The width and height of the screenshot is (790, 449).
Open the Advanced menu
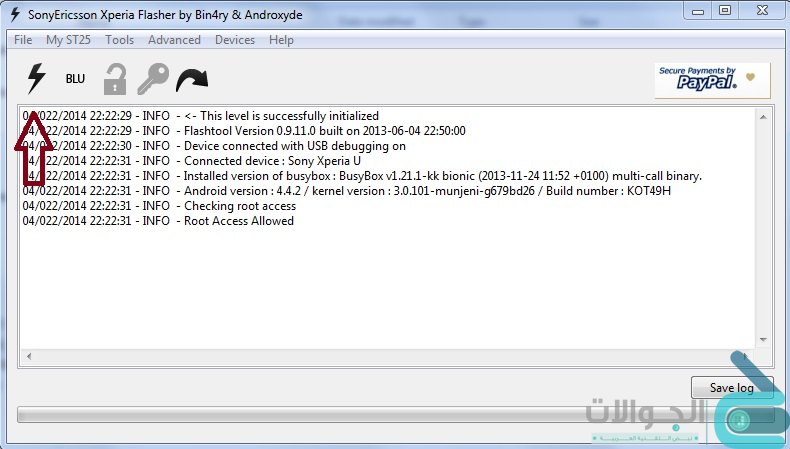click(174, 40)
